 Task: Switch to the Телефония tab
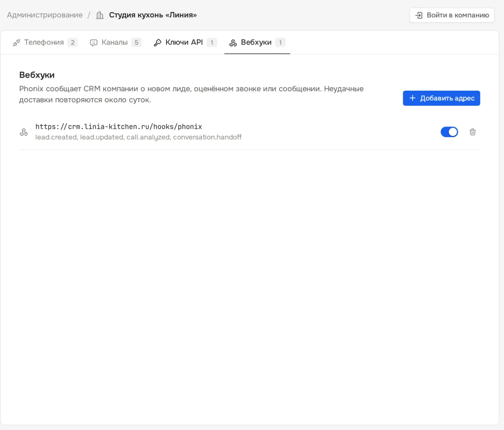click(45, 42)
